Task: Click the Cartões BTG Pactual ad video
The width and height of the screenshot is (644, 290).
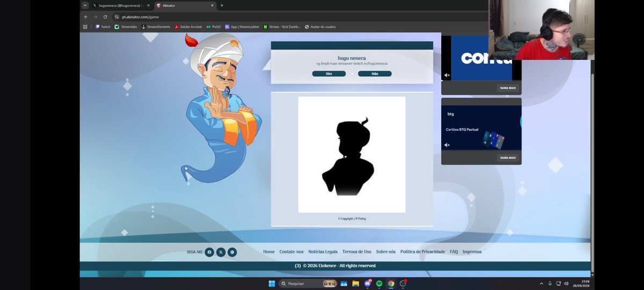Action: tap(481, 128)
